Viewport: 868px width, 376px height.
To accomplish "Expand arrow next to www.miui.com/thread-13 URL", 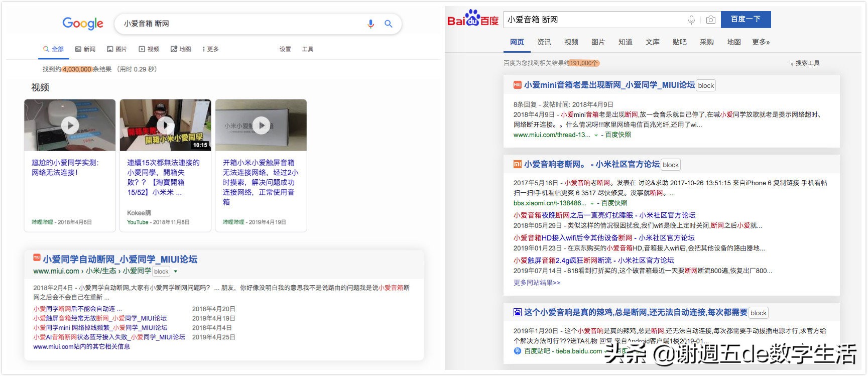I will click(596, 136).
